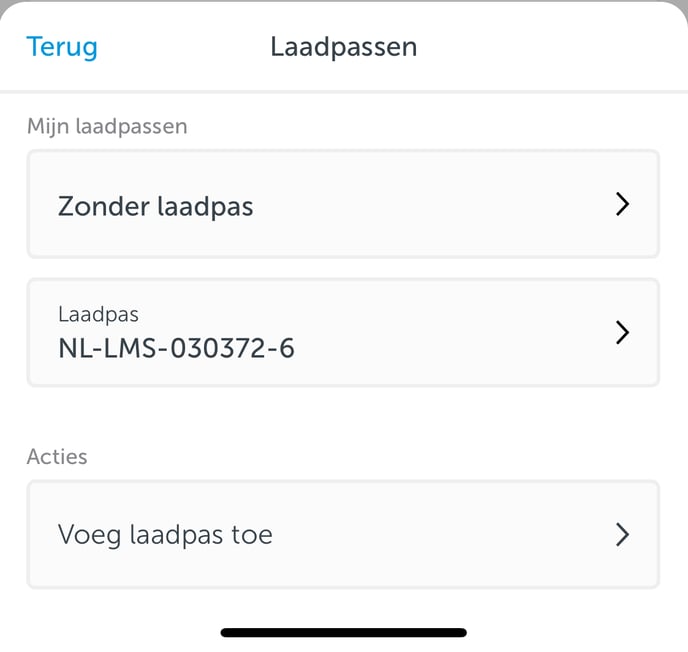The width and height of the screenshot is (688, 652).
Task: Click the arrow next to Voeg laadpas toe
Action: (x=622, y=534)
